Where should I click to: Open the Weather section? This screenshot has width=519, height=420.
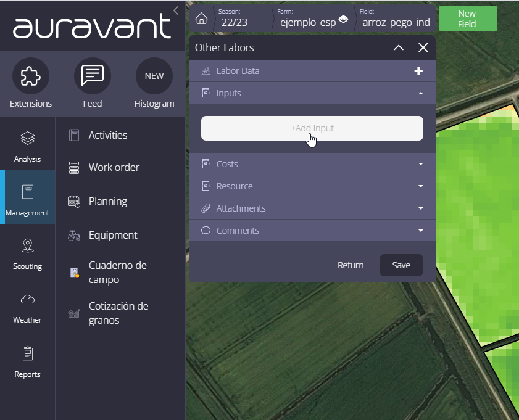[28, 308]
